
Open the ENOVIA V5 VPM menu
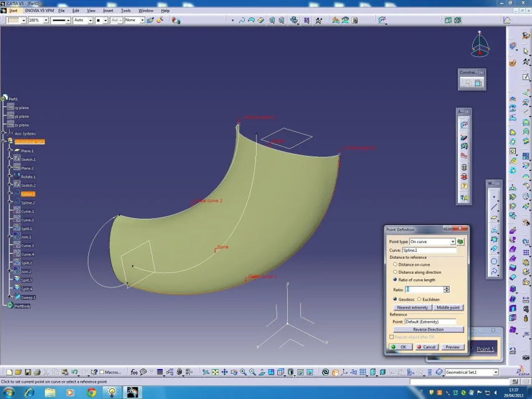[x=39, y=11]
